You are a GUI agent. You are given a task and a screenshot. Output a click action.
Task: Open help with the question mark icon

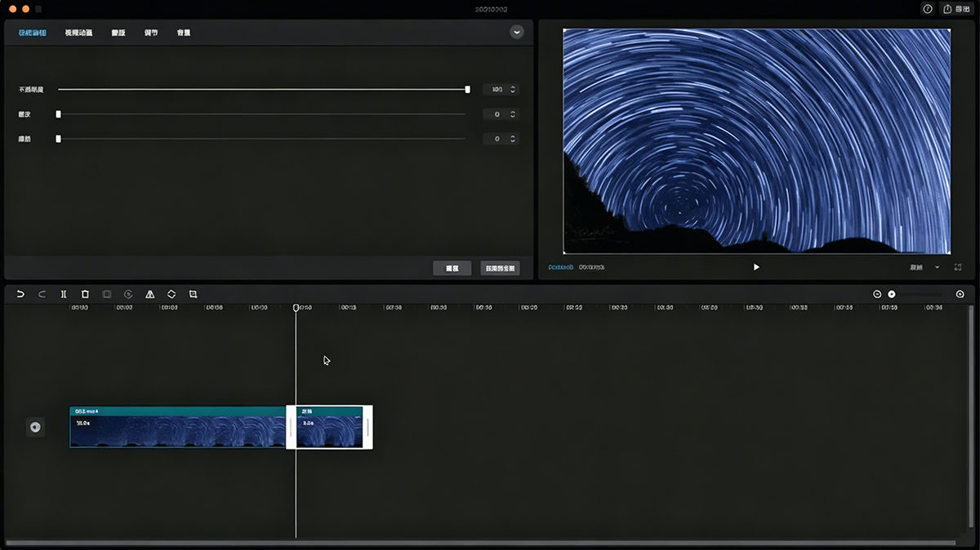pos(928,9)
